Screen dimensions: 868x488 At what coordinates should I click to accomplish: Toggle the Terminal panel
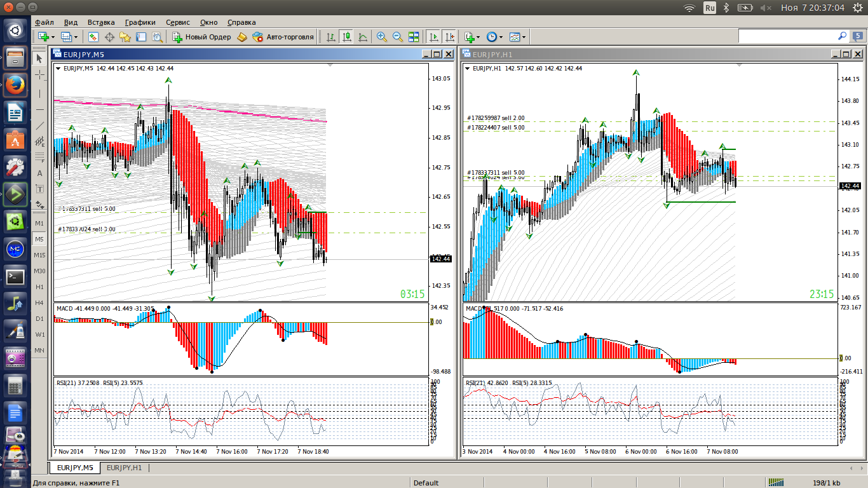tap(141, 37)
